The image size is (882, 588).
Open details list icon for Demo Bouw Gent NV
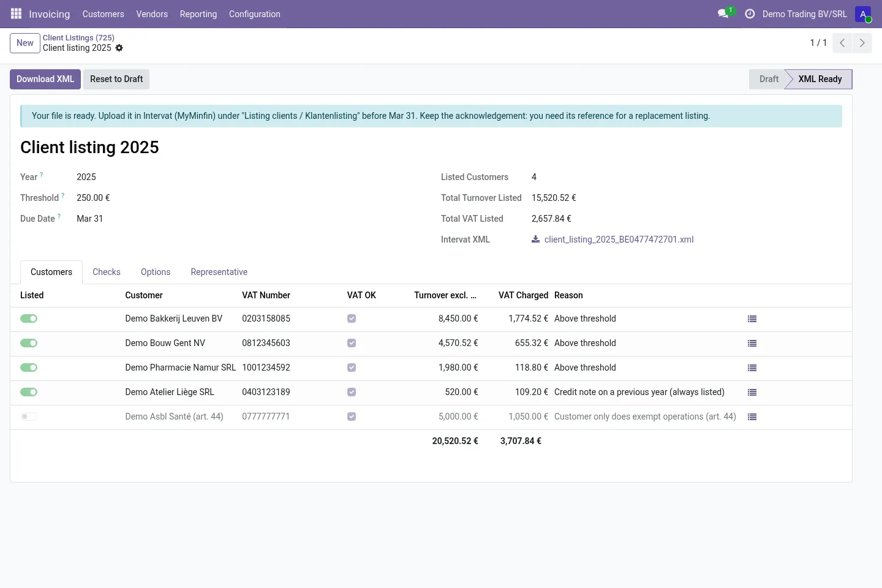point(752,344)
